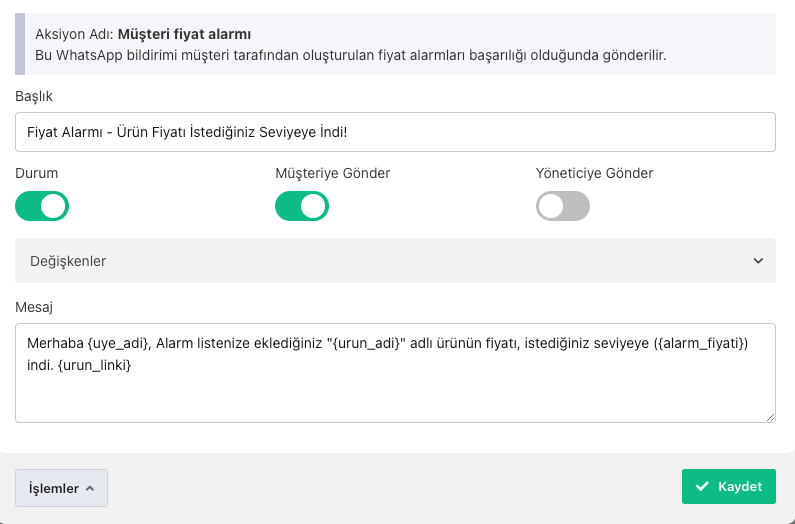
Task: Click the Yöneticiye Gönder label
Action: point(594,173)
